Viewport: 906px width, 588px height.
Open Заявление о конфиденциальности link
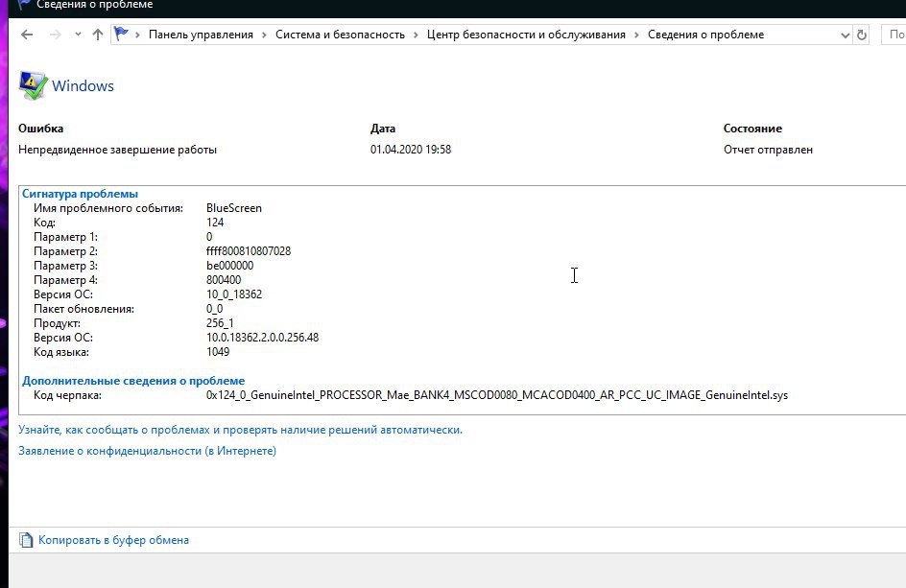click(148, 451)
